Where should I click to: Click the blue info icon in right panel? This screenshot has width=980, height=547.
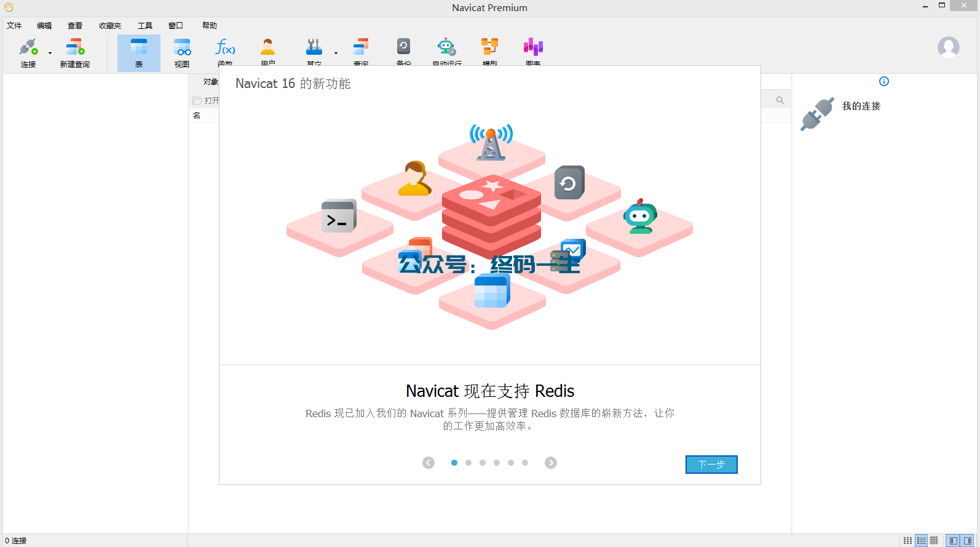(x=884, y=81)
